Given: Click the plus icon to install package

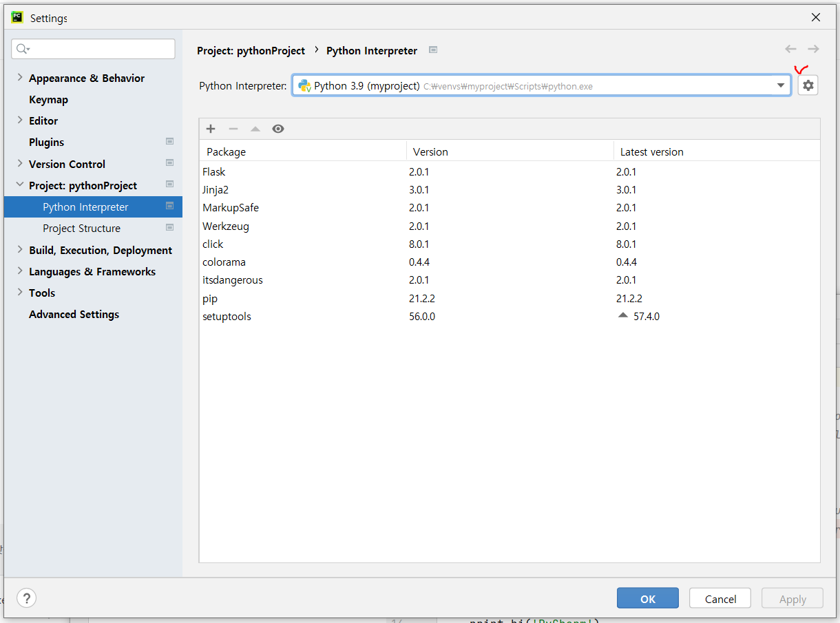Looking at the screenshot, I should 211,129.
